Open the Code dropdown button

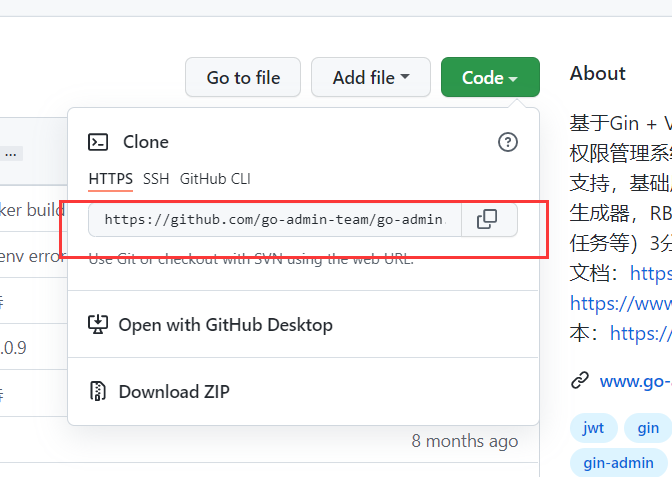click(490, 77)
